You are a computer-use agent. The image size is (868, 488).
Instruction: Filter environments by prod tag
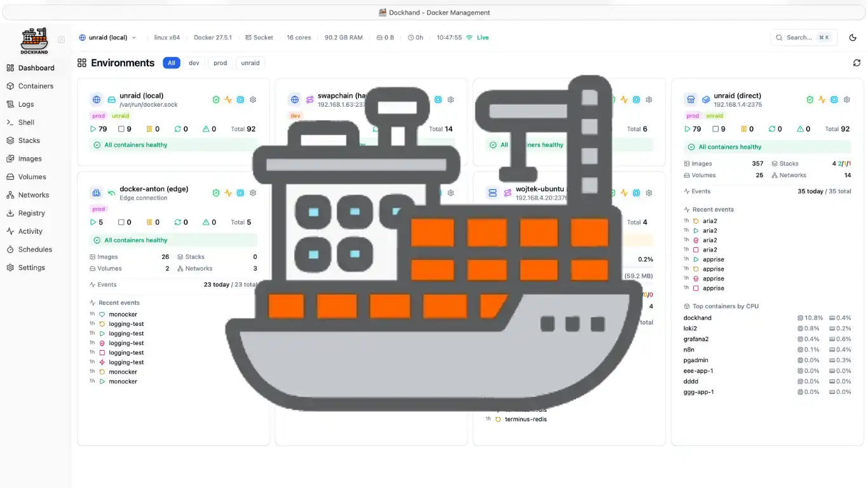pos(220,63)
